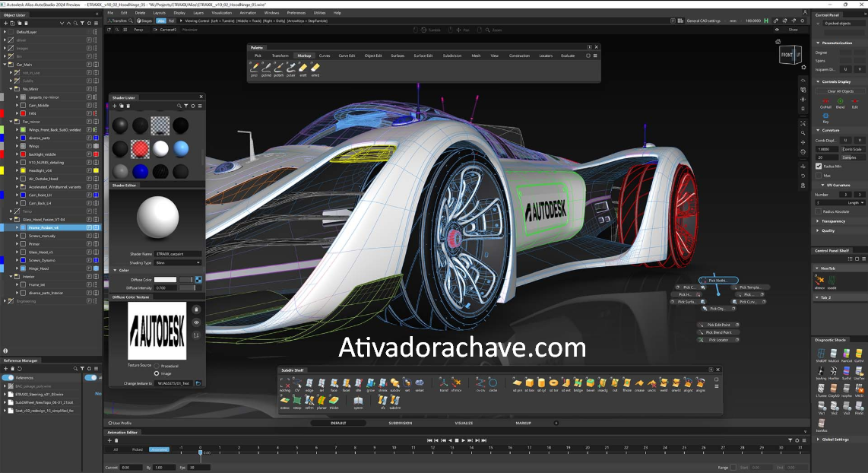Viewport: 868px width, 473px height.
Task: Collapse the Color section in Shader Editor
Action: point(115,270)
